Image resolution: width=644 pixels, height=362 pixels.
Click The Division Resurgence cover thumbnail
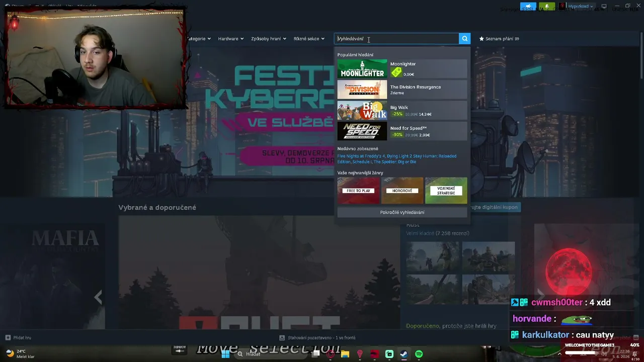362,89
